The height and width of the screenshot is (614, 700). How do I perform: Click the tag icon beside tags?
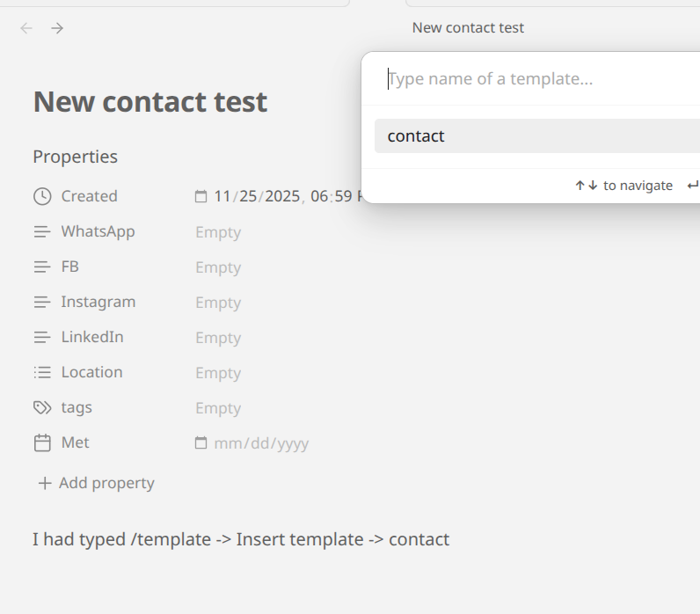coord(42,407)
